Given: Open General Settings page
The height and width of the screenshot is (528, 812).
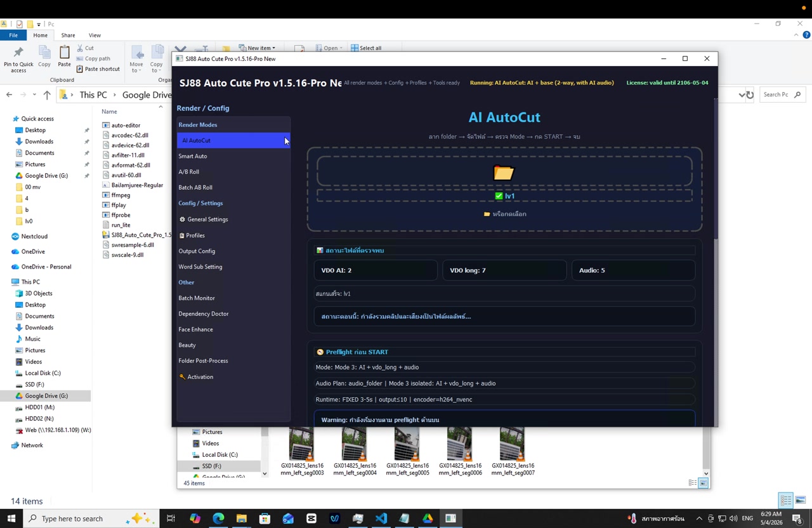Looking at the screenshot, I should coord(233,220).
